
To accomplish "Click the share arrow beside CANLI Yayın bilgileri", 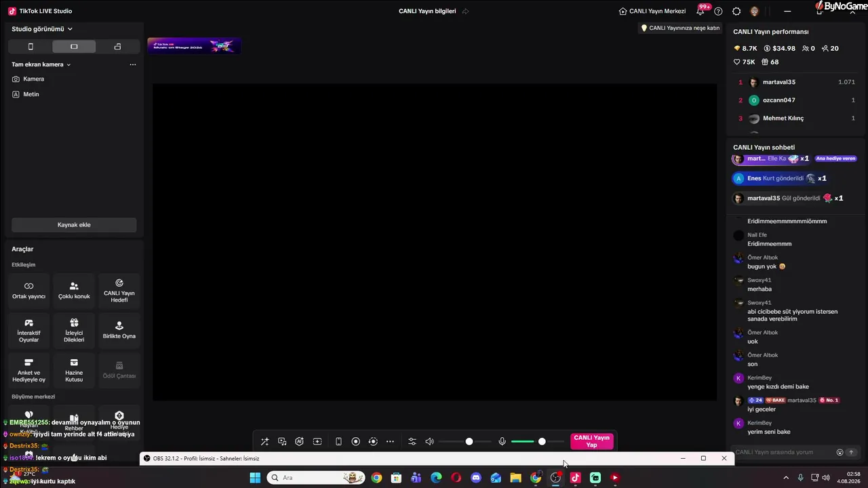I will (x=465, y=11).
